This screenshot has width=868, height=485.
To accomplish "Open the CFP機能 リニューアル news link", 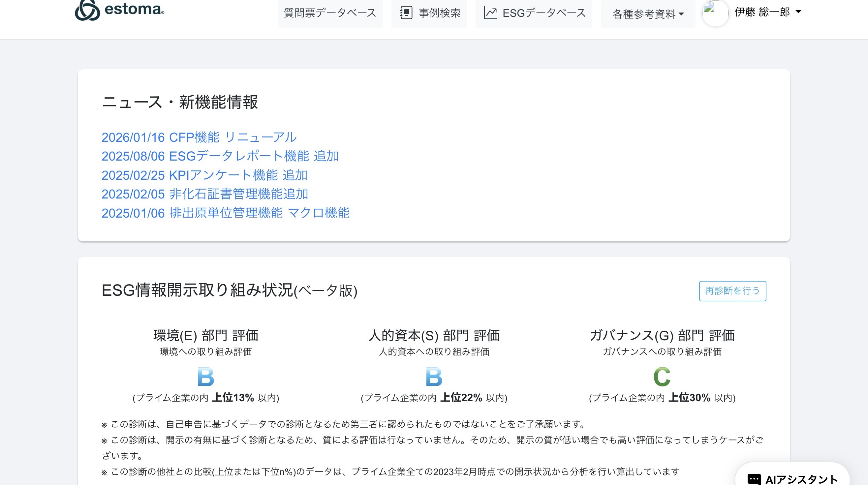I will click(x=199, y=137).
